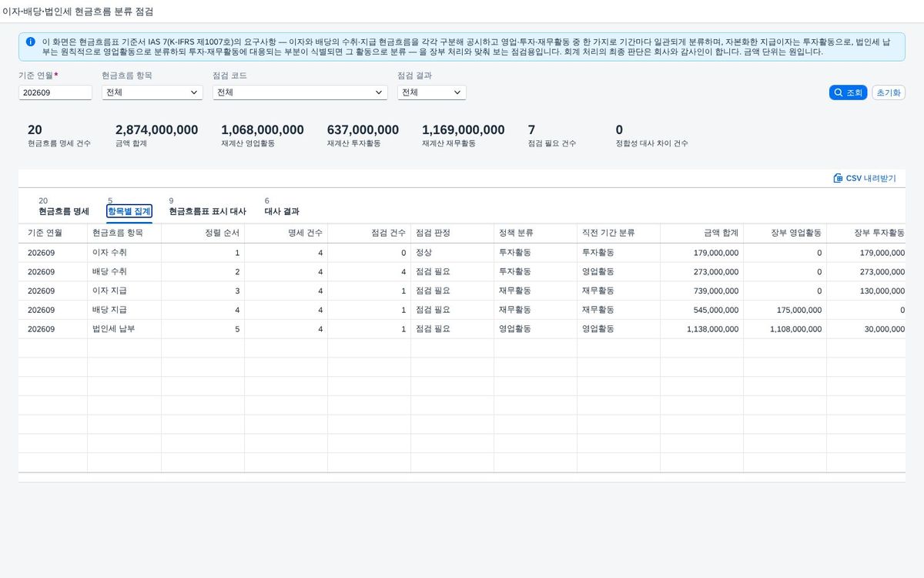Screen dimensions: 924x578
Task: Click the 명세 건수 column header
Action: [x=286, y=233]
